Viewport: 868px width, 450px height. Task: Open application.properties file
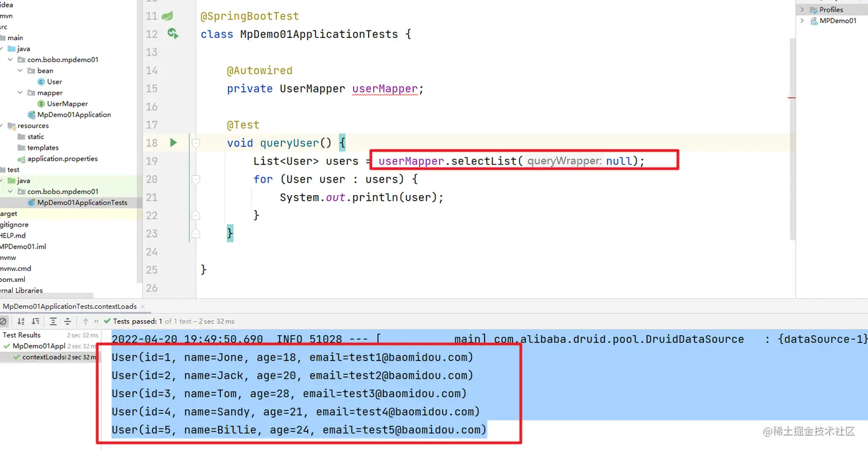pyautogui.click(x=63, y=159)
